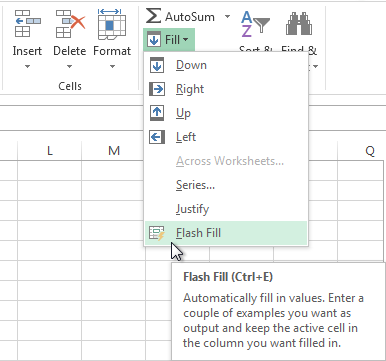Open the Find & Select dropdown arrow
The image size is (386, 361).
pyautogui.click(x=315, y=67)
